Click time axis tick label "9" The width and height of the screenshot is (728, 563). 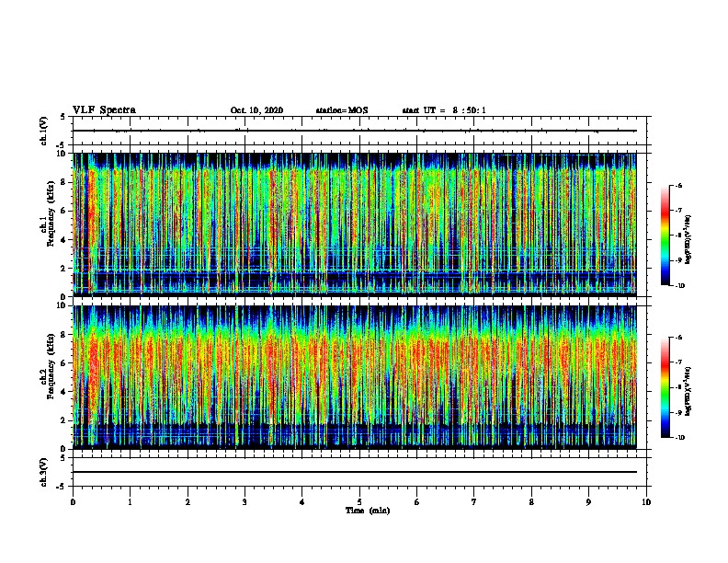[x=588, y=502]
